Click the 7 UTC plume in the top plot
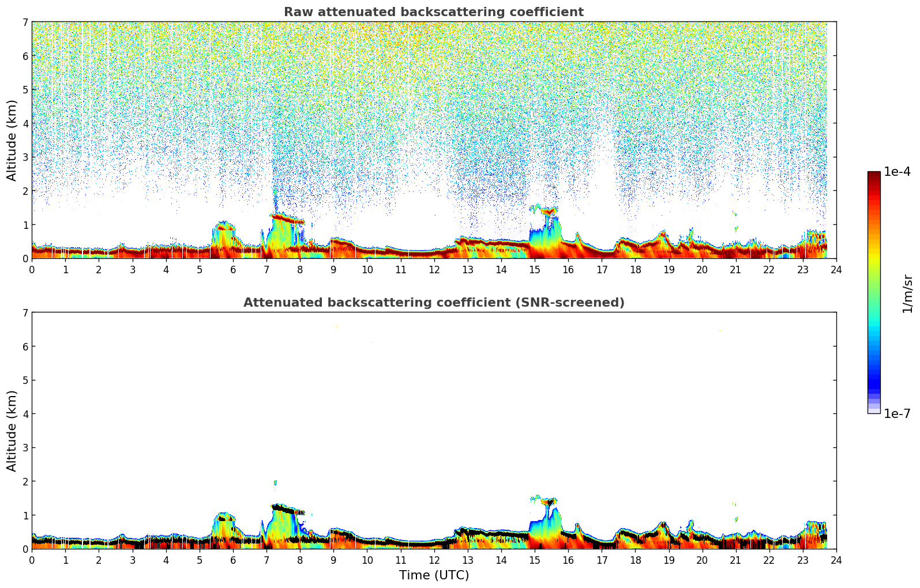The image size is (920, 588). (x=283, y=231)
